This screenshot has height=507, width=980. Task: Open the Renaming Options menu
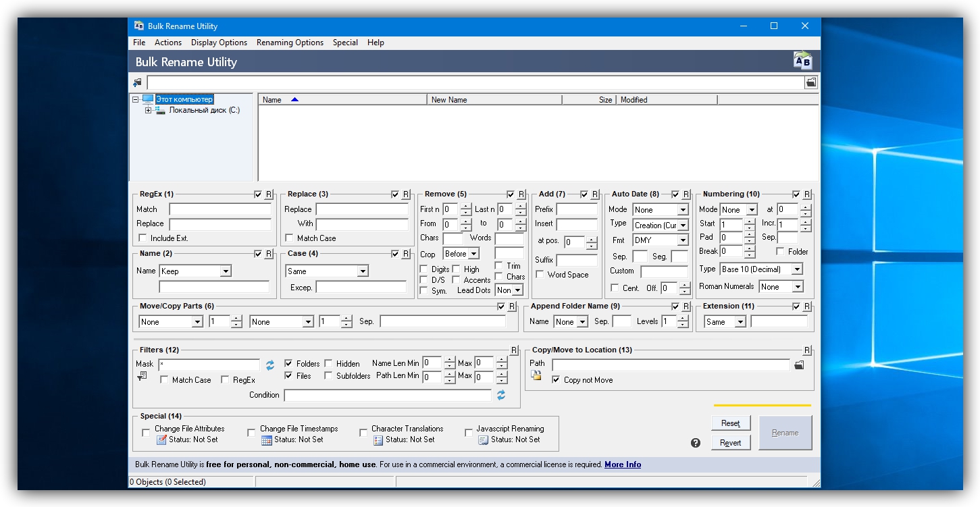click(290, 43)
